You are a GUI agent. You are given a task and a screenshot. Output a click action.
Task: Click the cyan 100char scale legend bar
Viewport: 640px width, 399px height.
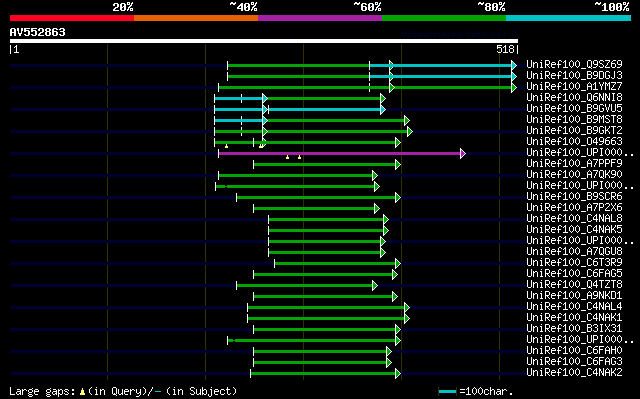447,392
